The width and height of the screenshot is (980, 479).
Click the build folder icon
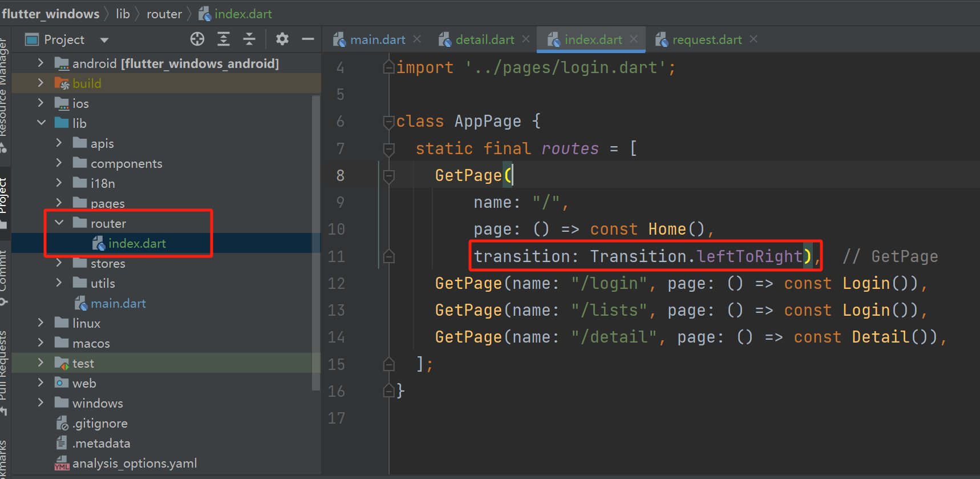[62, 83]
